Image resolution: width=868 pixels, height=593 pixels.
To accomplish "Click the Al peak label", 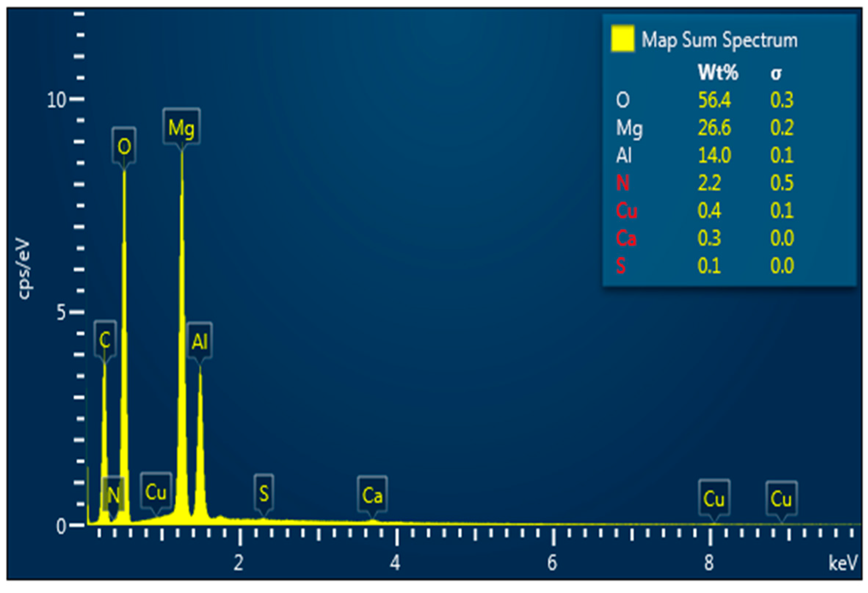I will click(199, 341).
